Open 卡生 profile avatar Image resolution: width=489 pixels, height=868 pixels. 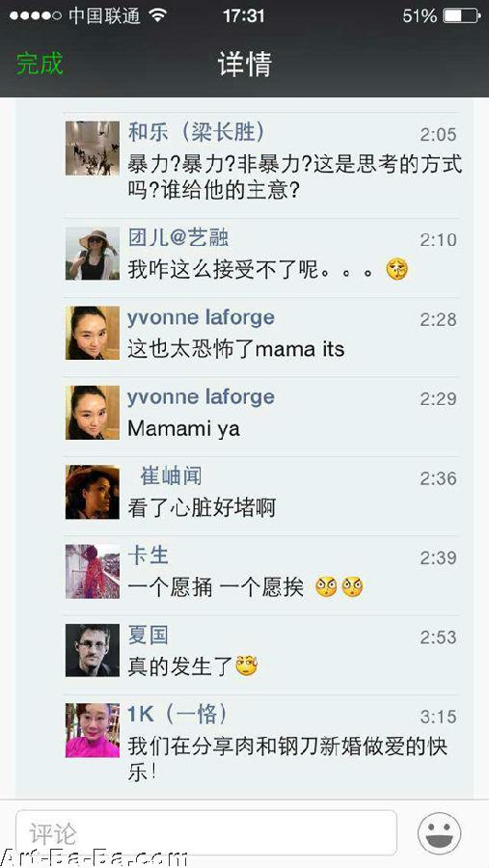pos(93,571)
